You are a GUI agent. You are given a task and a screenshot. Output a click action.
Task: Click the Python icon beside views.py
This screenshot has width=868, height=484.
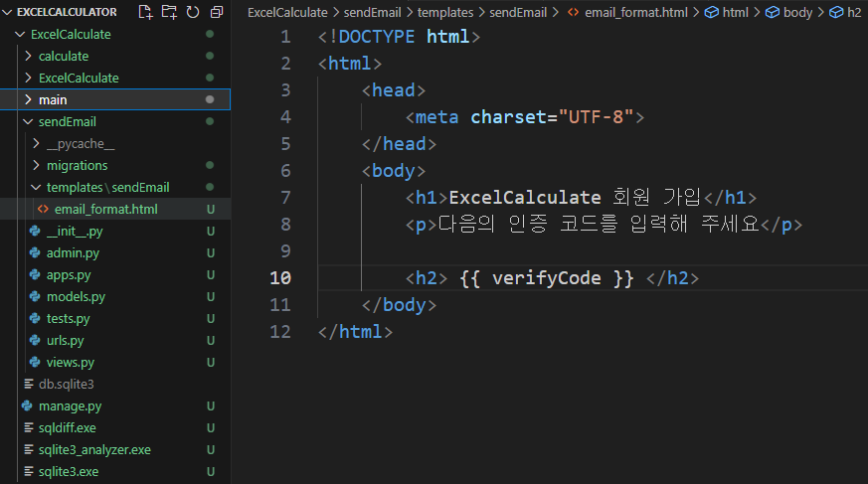coord(35,363)
